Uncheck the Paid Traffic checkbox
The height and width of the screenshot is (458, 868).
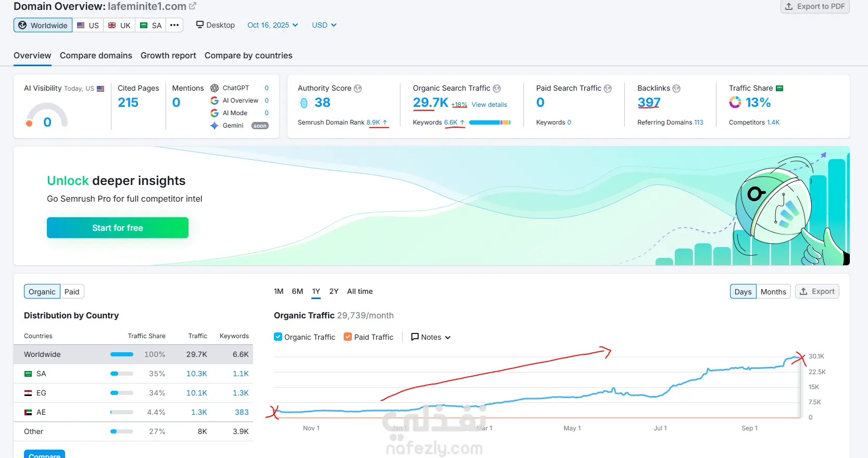click(348, 337)
